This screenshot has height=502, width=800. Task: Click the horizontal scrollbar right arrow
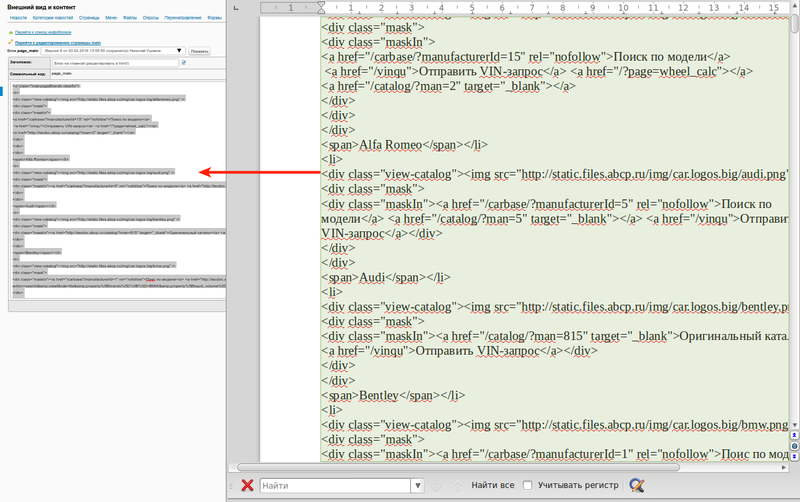point(784,467)
